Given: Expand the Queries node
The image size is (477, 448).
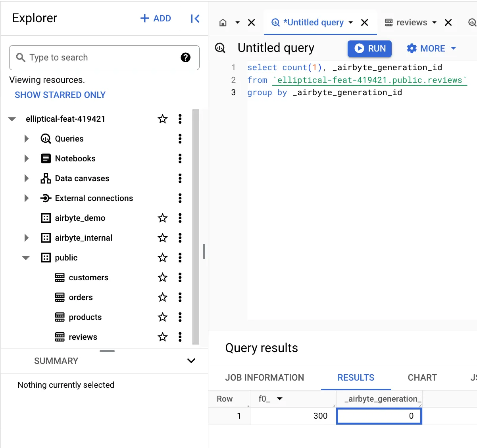Looking at the screenshot, I should pyautogui.click(x=27, y=139).
